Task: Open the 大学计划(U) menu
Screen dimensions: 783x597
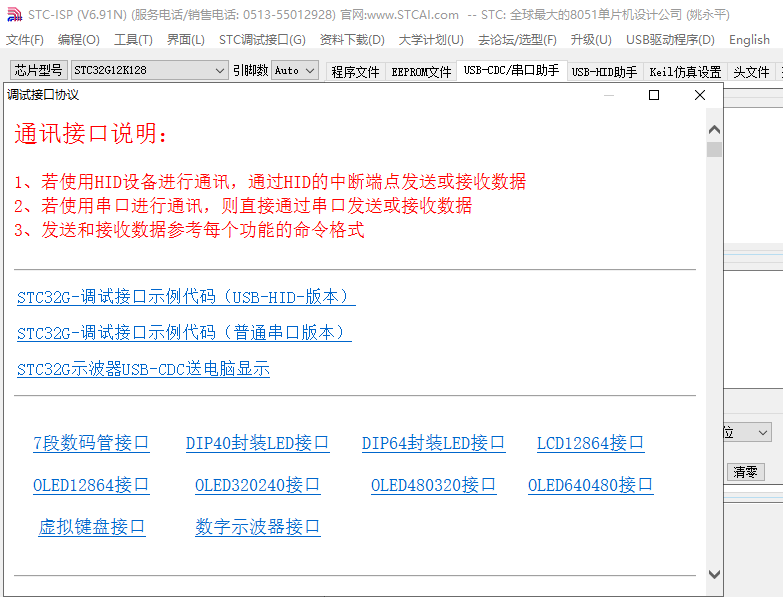Action: coord(431,40)
